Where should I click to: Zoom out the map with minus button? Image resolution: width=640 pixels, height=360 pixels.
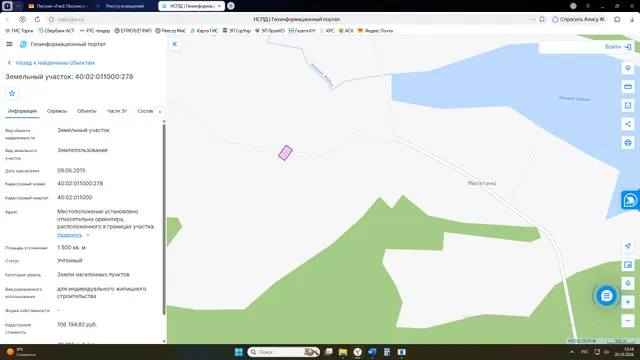(x=628, y=321)
